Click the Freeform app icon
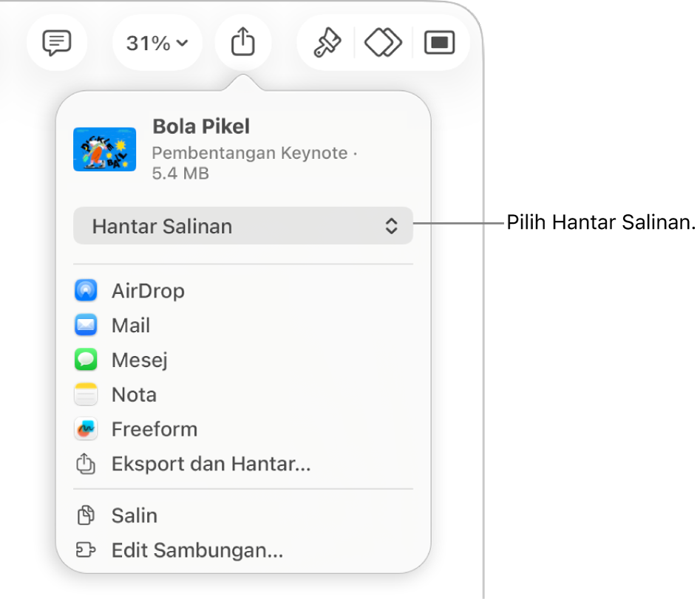 click(86, 429)
